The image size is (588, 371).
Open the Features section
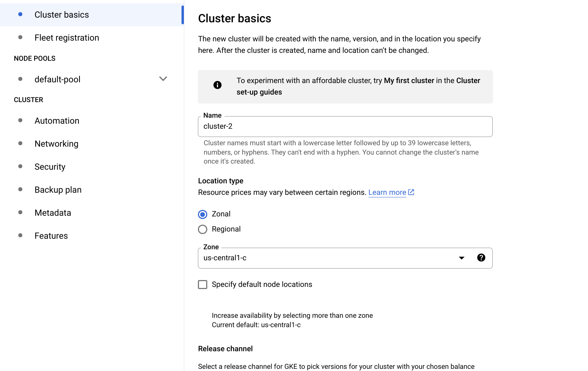(51, 236)
